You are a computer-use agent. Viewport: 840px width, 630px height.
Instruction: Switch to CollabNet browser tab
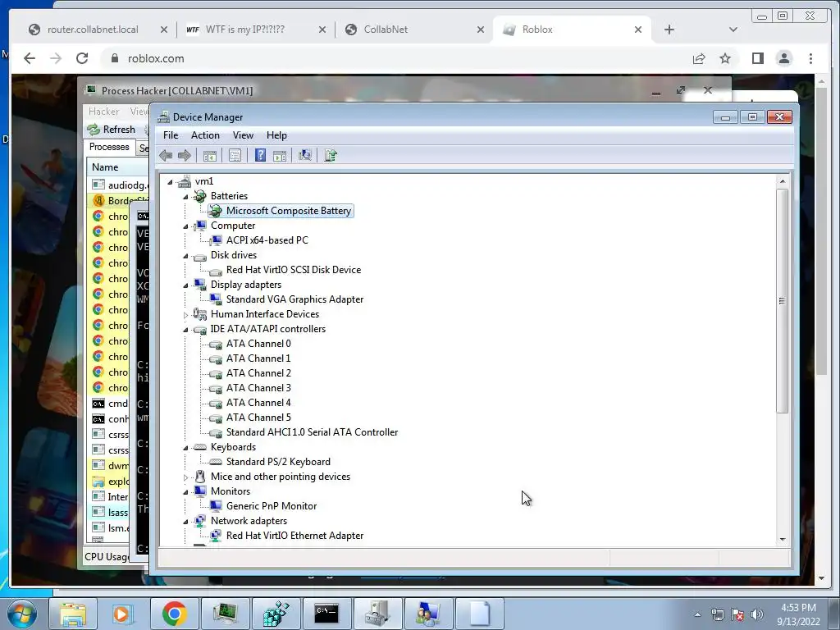[386, 30]
